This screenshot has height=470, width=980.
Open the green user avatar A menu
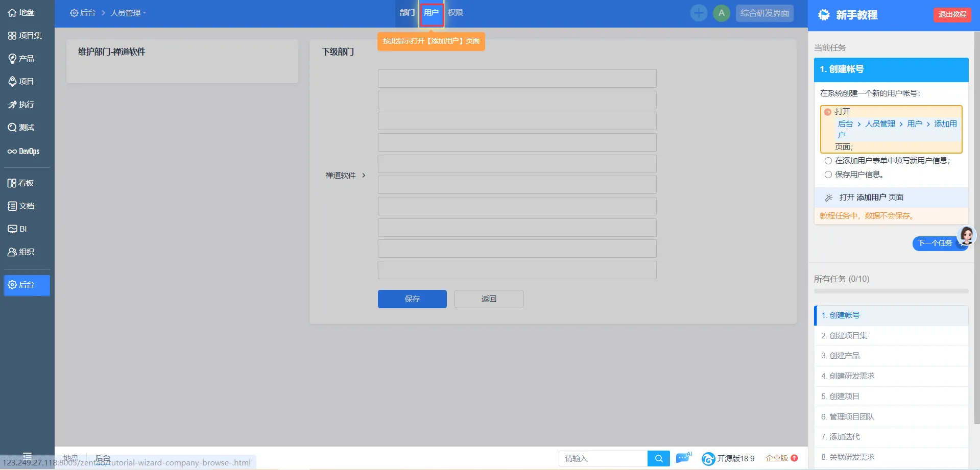coord(721,13)
